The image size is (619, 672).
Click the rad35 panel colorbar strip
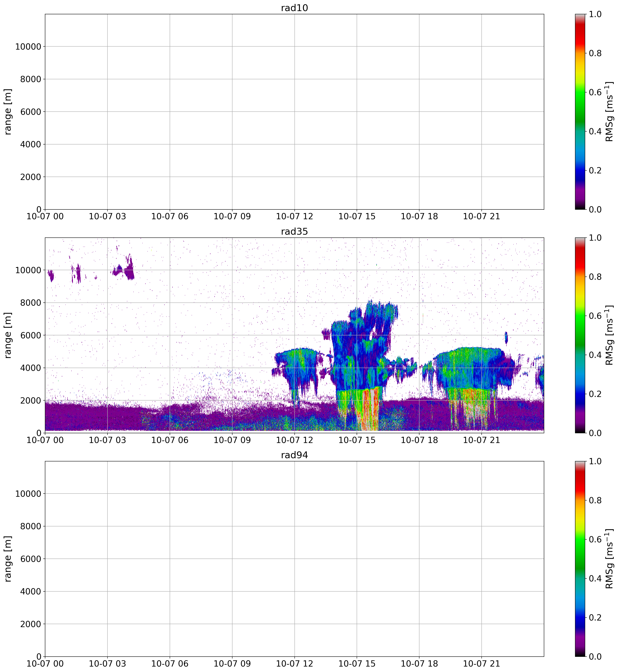(x=580, y=335)
